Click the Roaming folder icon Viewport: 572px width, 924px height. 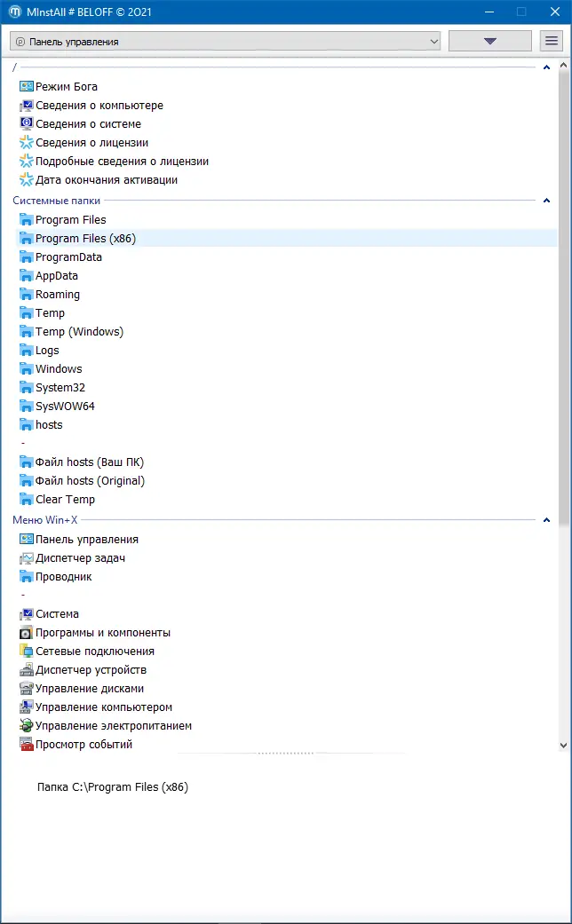point(26,295)
